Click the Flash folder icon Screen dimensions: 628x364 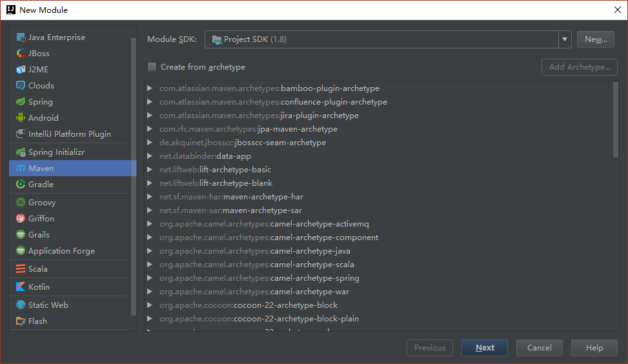pos(21,321)
